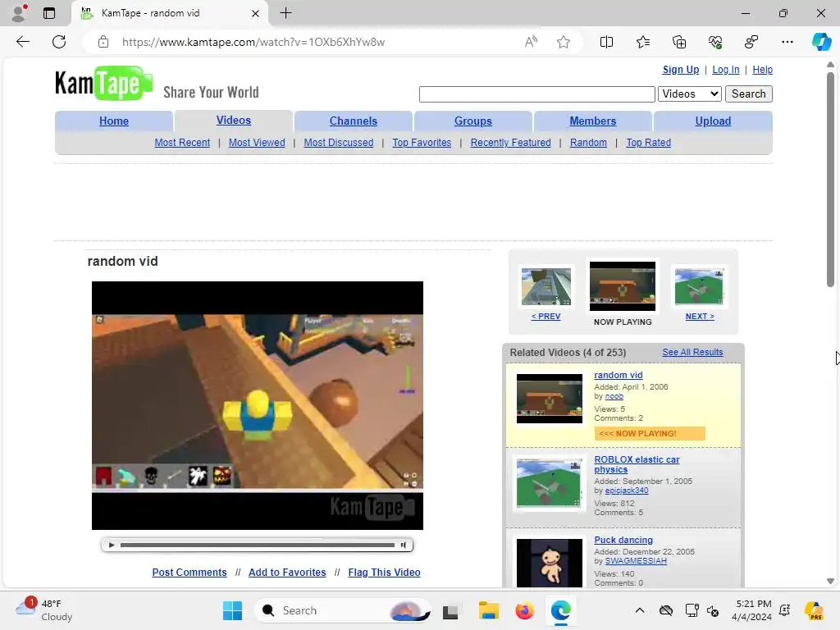Play the video with play button

point(112,545)
